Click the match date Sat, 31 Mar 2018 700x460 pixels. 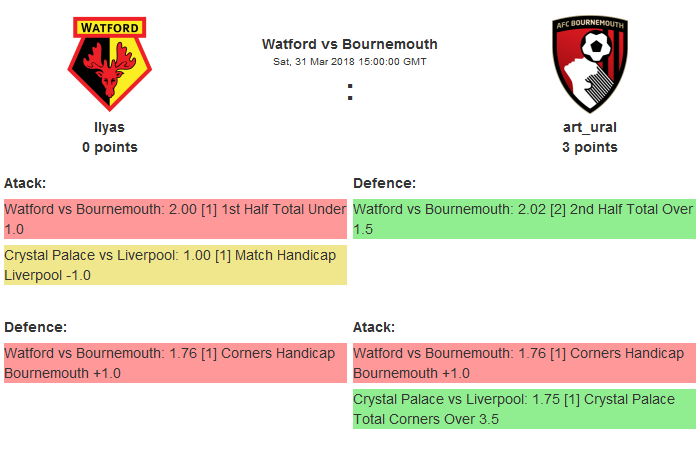point(349,61)
